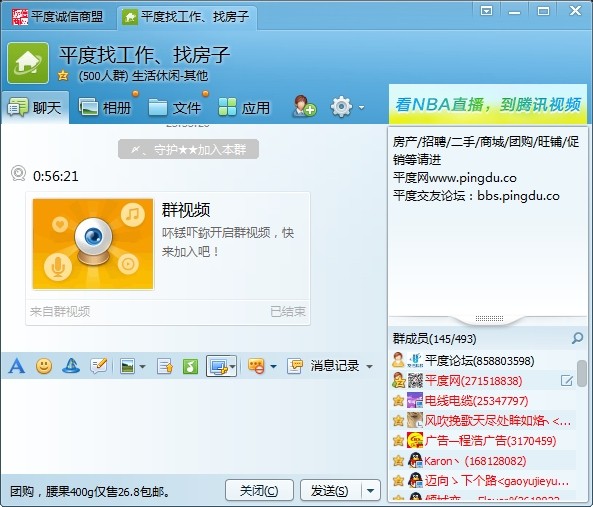Viewport: 593px width, 507px height.
Task: Switch to the 平度诚信商盟 chat tab
Action: click(x=57, y=17)
